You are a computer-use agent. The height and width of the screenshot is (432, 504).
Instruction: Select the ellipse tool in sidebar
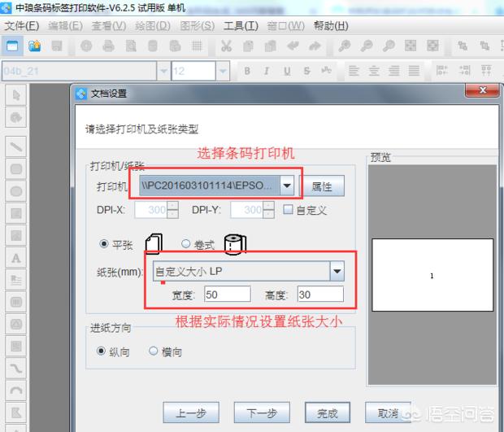click(16, 191)
